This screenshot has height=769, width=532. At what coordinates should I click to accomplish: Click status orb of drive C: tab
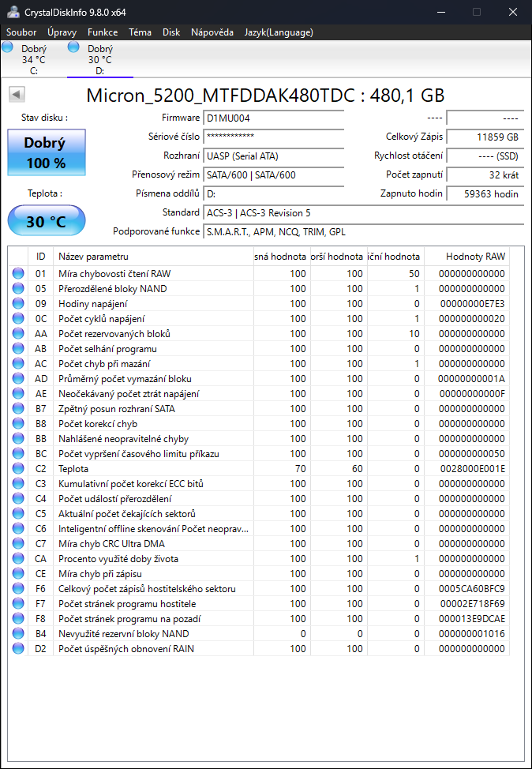tap(8, 47)
